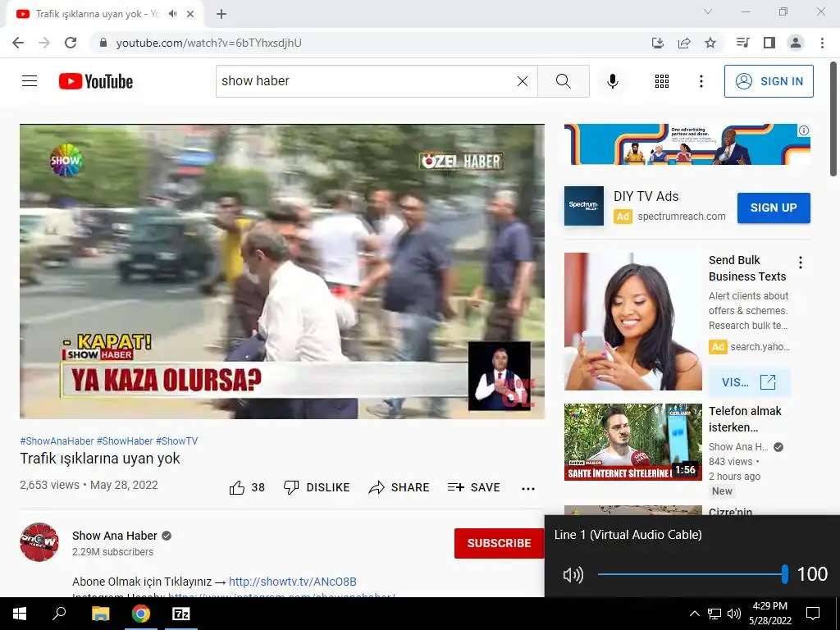Open 7-Zip from the taskbar

(181, 614)
